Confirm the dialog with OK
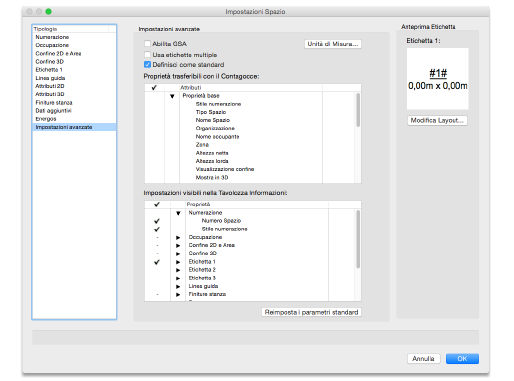 pos(462,359)
